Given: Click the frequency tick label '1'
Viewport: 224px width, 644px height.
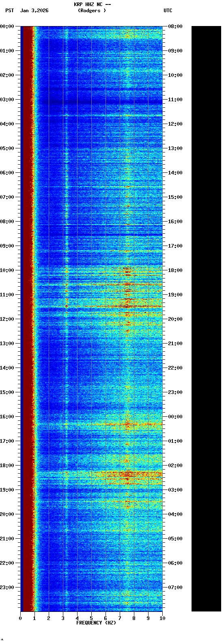Looking at the screenshot, I should (34, 618).
